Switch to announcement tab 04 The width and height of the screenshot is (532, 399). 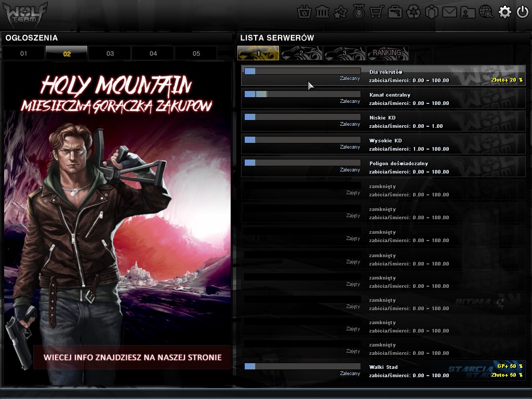click(x=153, y=54)
